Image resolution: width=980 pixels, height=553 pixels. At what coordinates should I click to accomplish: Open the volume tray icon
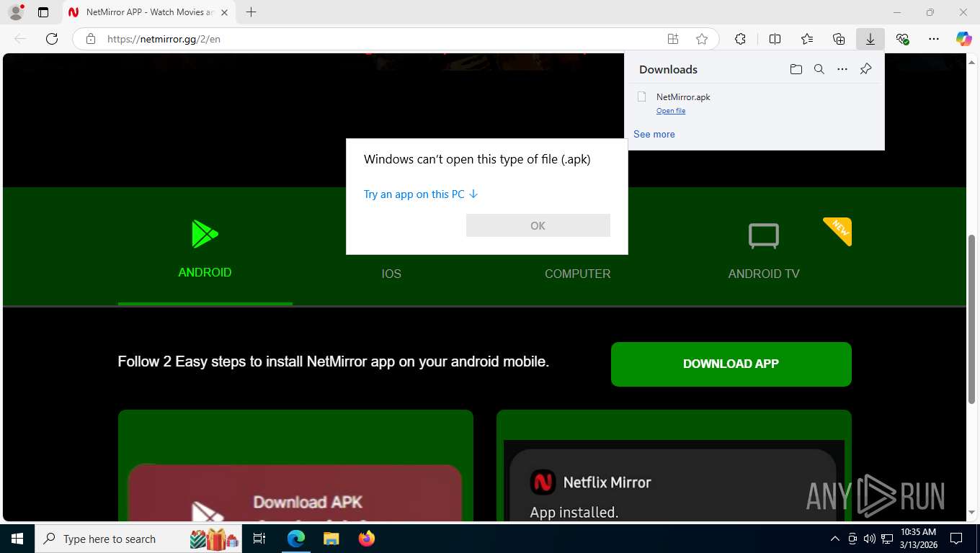(870, 539)
